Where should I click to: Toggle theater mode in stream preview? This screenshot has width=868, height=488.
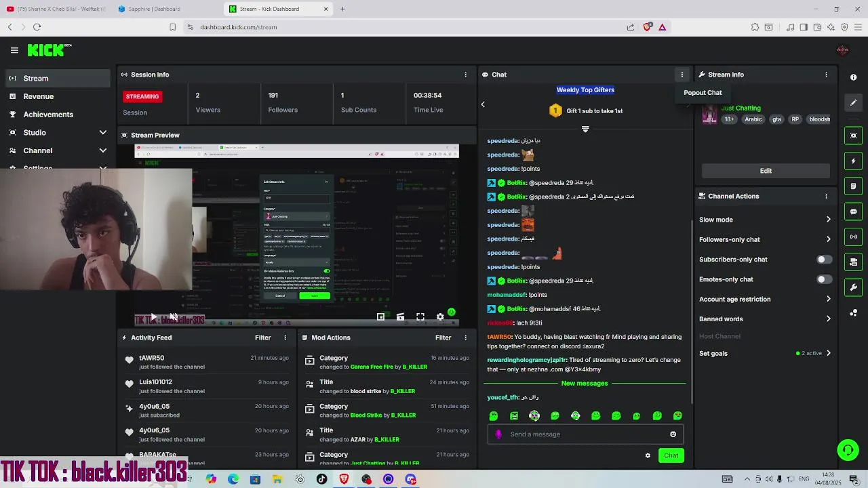[x=400, y=317]
